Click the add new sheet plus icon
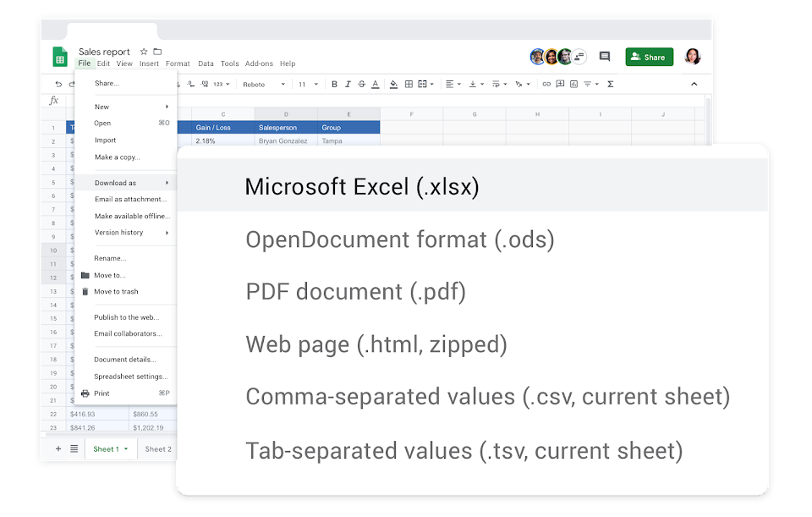Screen dimensions: 812x517 click(x=58, y=448)
